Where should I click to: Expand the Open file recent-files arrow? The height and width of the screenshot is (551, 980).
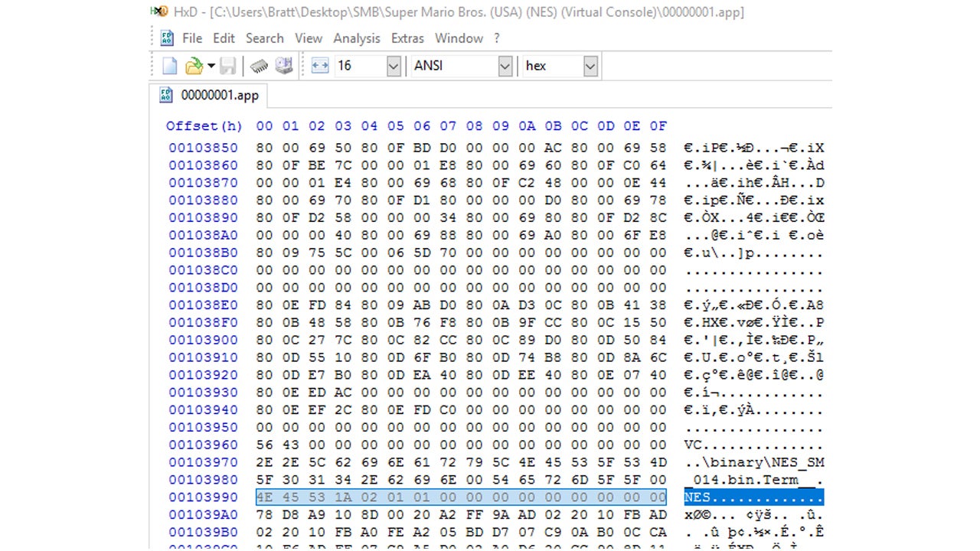click(211, 66)
